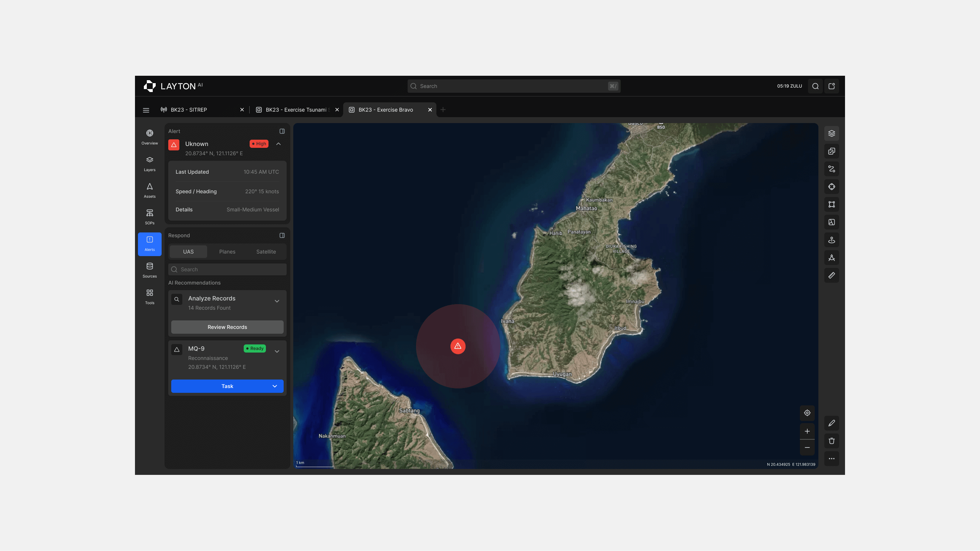980x551 pixels.
Task: Open the SOPs sidebar section
Action: pyautogui.click(x=149, y=217)
